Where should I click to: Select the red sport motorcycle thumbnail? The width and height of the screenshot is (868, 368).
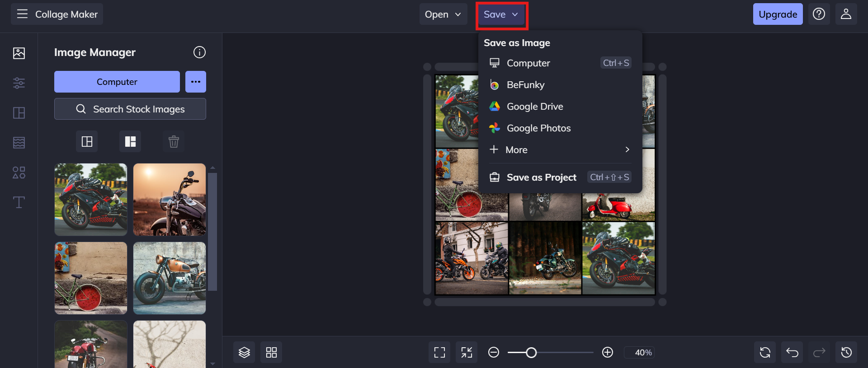tap(91, 200)
